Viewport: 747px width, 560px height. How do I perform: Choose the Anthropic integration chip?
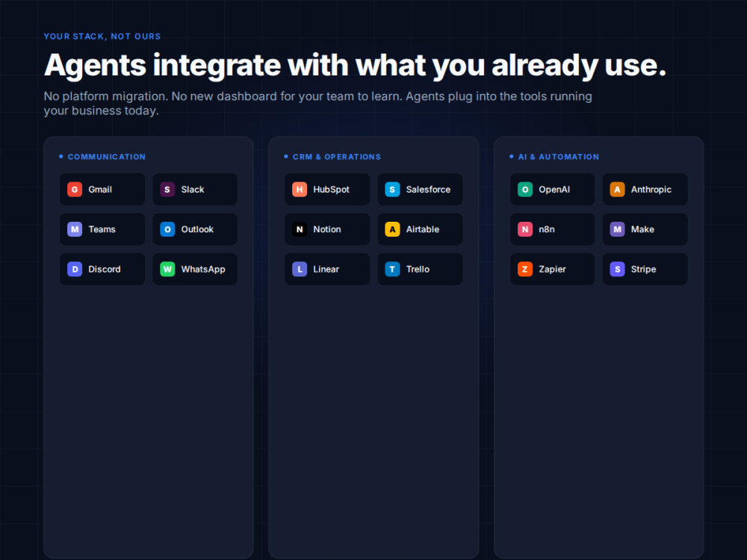(645, 190)
